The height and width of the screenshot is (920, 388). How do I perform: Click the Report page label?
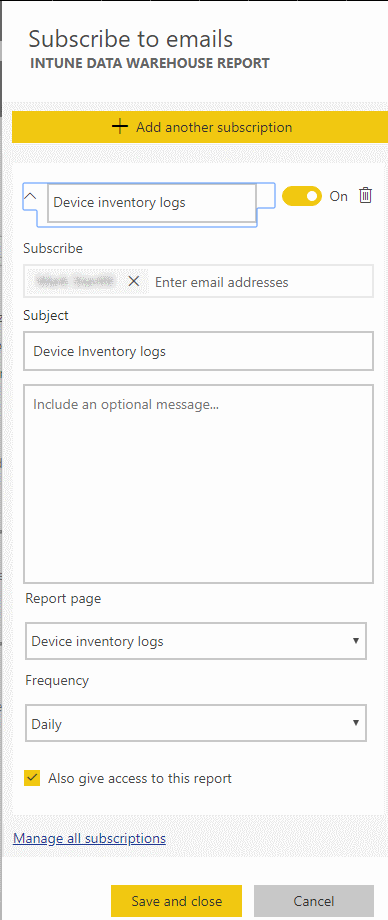click(x=63, y=598)
